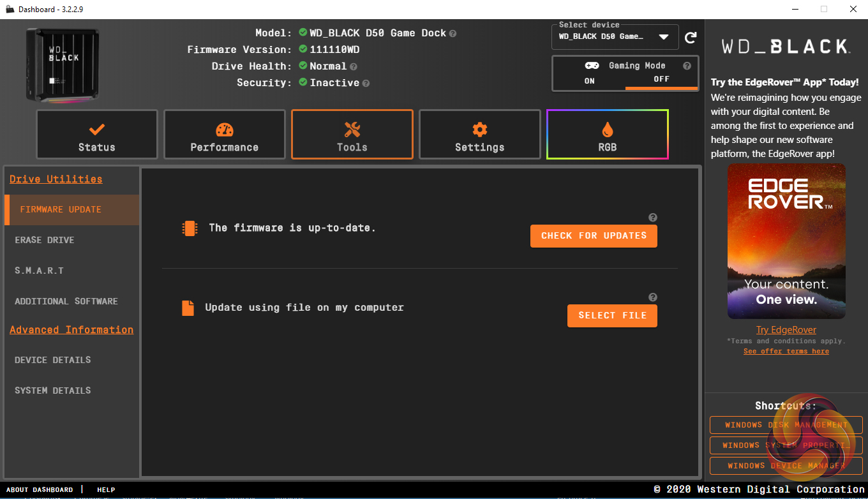Screen dimensions: 868x499
Task: Click Gaming Mode help question mark
Action: coord(687,66)
